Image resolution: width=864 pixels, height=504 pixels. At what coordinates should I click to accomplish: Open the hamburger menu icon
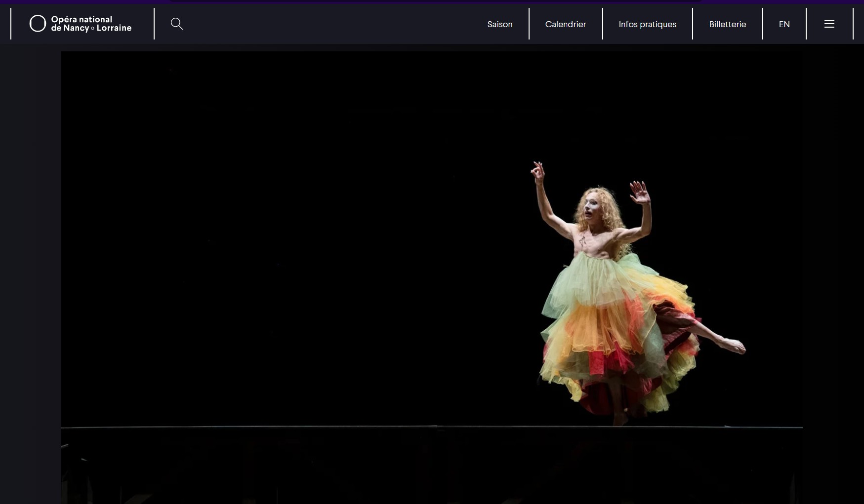829,24
